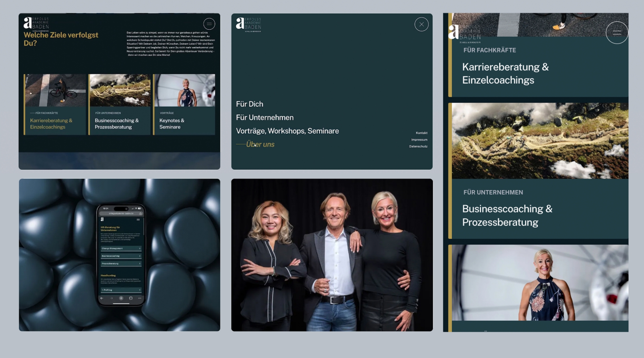Open large hamburger menu in right mockup

click(616, 32)
